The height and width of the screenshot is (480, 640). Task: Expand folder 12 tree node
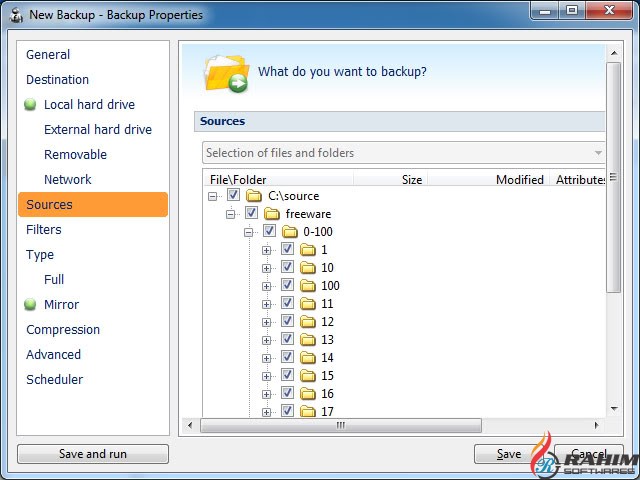click(267, 322)
